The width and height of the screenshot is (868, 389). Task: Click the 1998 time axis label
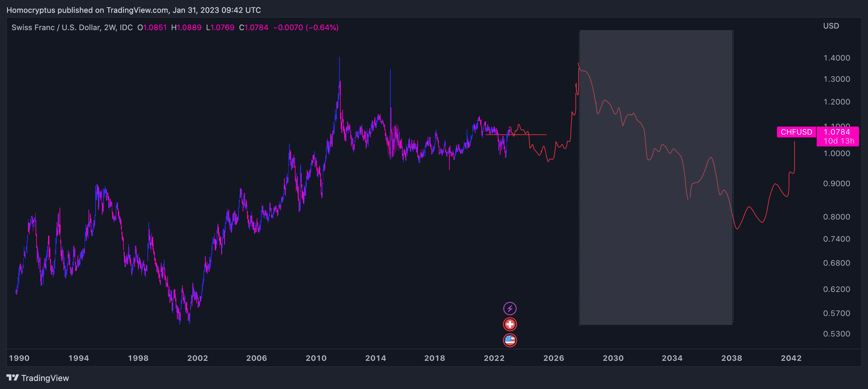tap(138, 358)
